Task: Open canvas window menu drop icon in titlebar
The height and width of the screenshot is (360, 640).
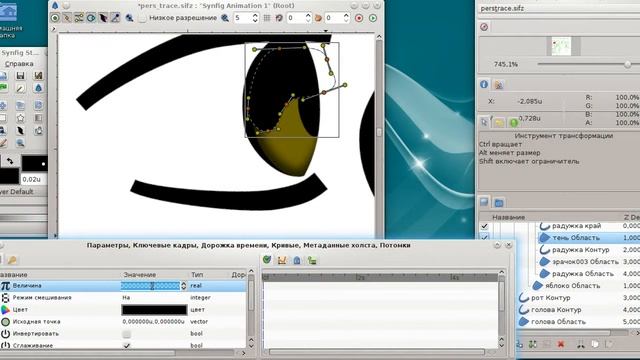Action: point(55,5)
